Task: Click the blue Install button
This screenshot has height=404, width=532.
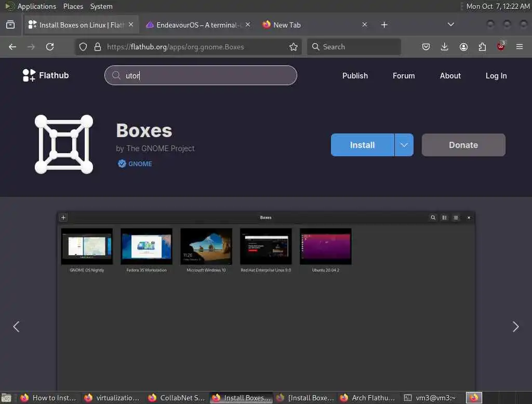Action: coord(362,145)
